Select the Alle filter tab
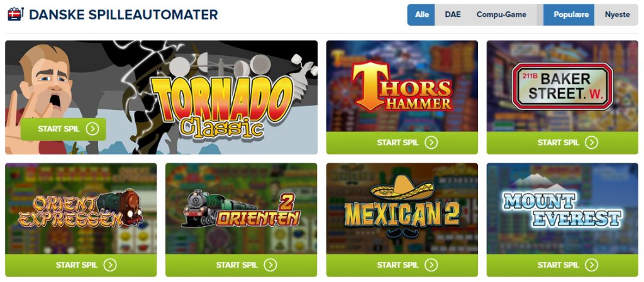This screenshot has height=282, width=644. (x=421, y=14)
